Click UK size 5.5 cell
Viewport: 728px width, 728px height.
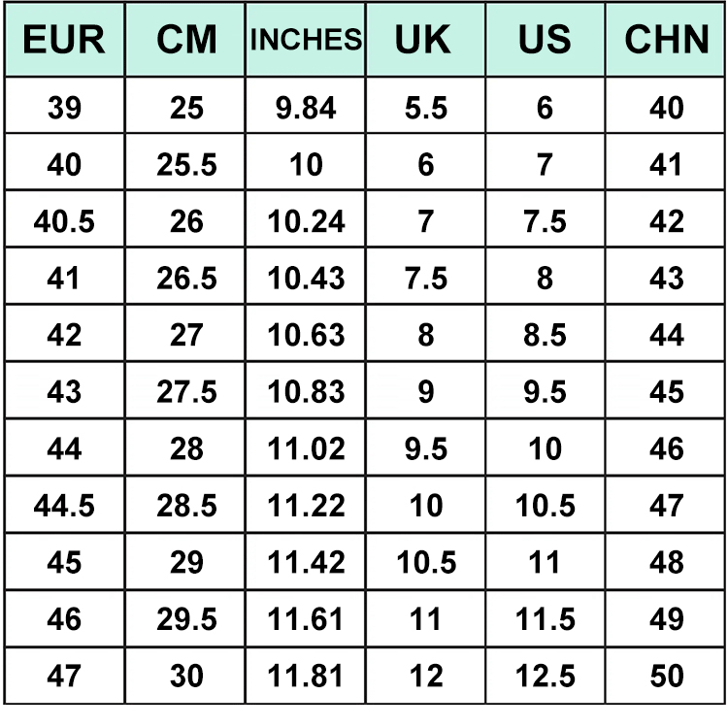(x=425, y=108)
